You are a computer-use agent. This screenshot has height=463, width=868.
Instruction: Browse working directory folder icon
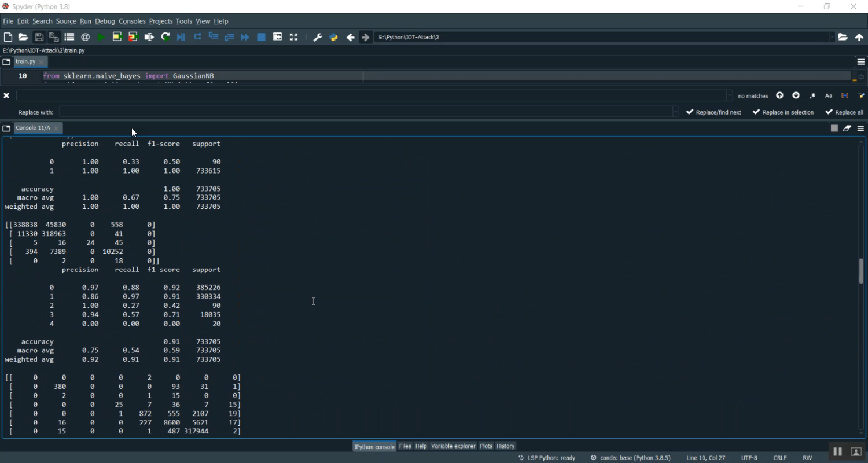(x=843, y=37)
